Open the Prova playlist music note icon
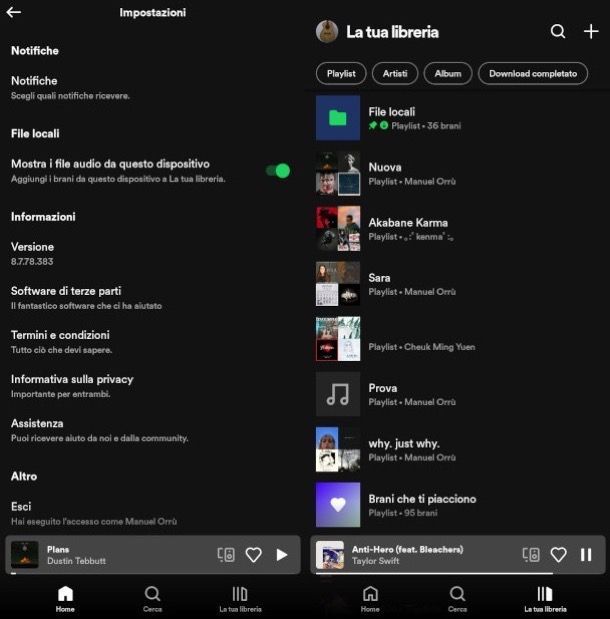The image size is (610, 619). pyautogui.click(x=338, y=394)
